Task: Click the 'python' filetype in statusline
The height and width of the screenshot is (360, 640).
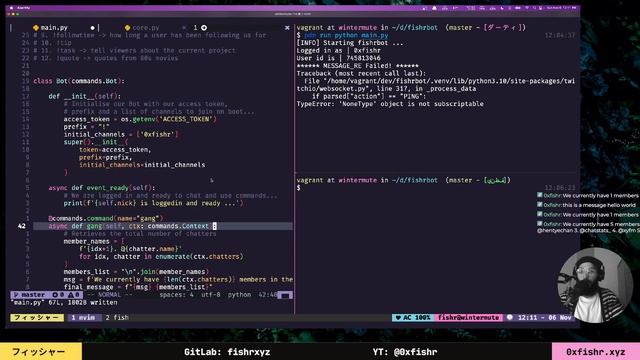Action: (x=239, y=295)
